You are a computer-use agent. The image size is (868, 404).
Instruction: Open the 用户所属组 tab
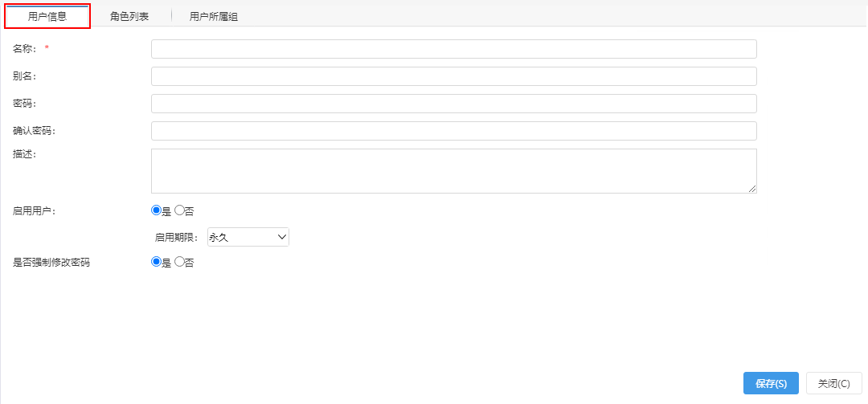pyautogui.click(x=214, y=17)
